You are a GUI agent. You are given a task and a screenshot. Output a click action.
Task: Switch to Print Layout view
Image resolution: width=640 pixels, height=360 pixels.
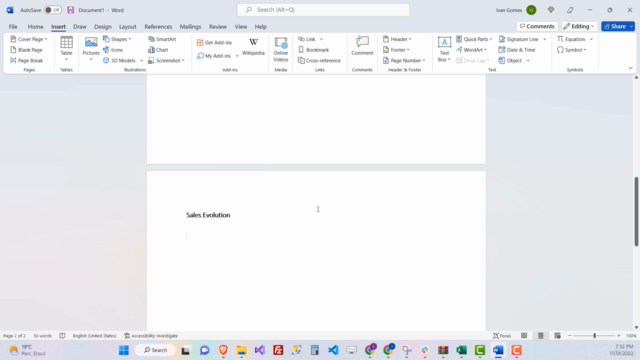pyautogui.click(x=540, y=336)
